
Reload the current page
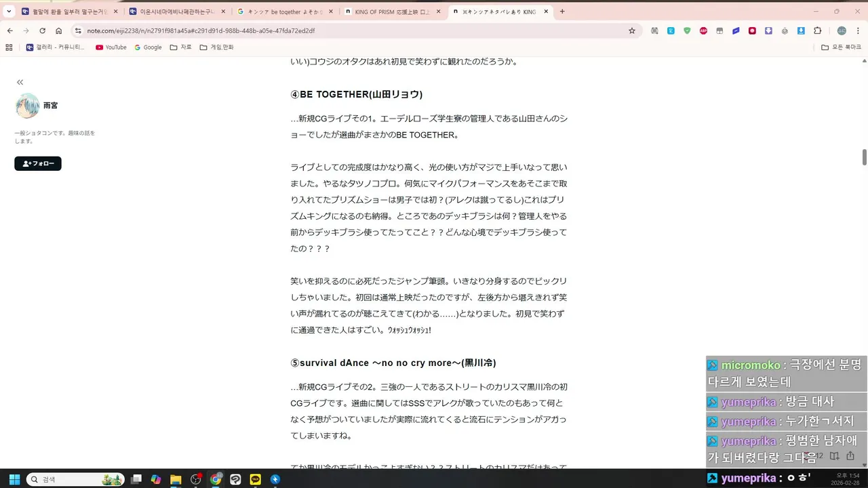(42, 30)
